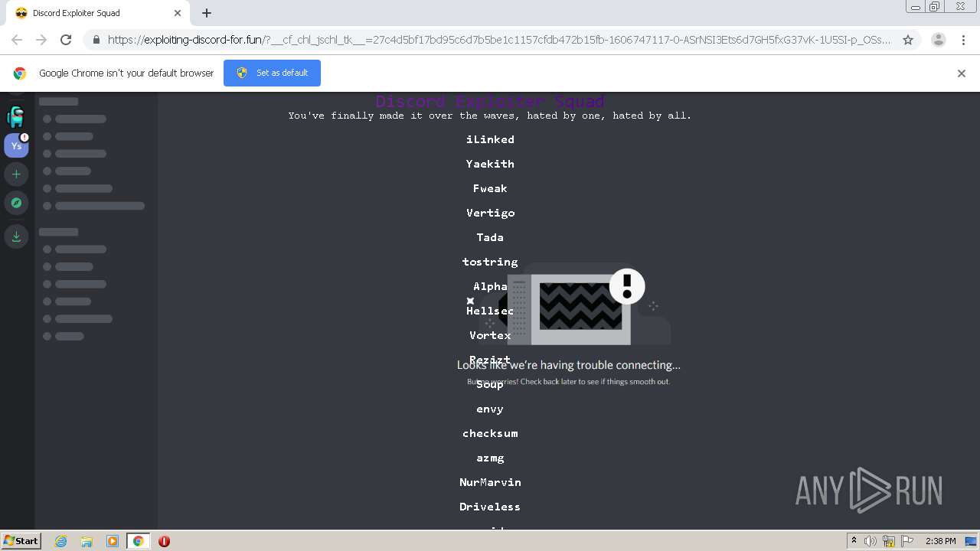Click the Discord Exploiter Squad heading
The height and width of the screenshot is (551, 980).
(490, 101)
